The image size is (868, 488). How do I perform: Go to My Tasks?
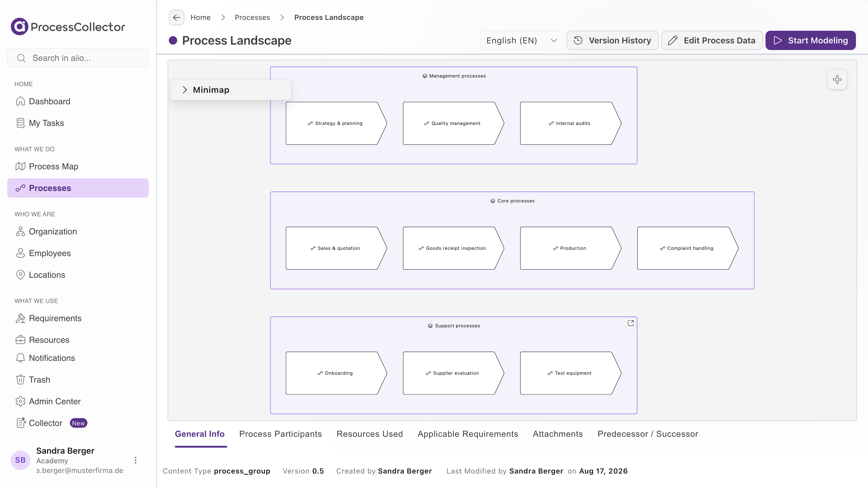78,123
